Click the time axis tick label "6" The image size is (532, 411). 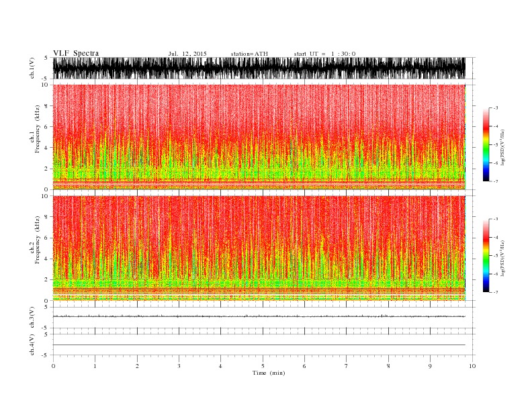[x=304, y=366]
